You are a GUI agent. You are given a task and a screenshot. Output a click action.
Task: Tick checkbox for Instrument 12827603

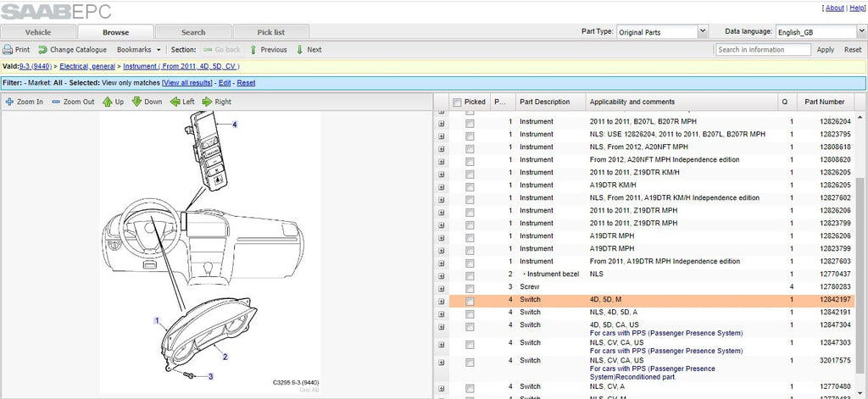pyautogui.click(x=470, y=263)
